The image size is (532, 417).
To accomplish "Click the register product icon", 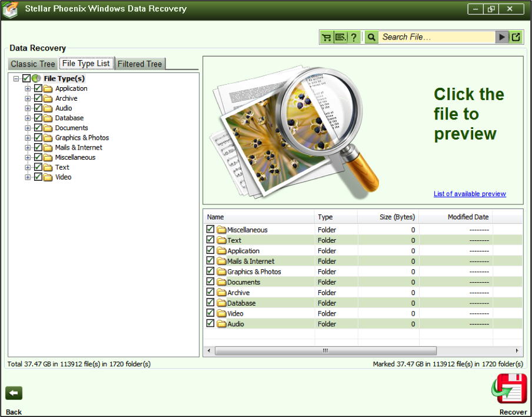I will (x=340, y=37).
